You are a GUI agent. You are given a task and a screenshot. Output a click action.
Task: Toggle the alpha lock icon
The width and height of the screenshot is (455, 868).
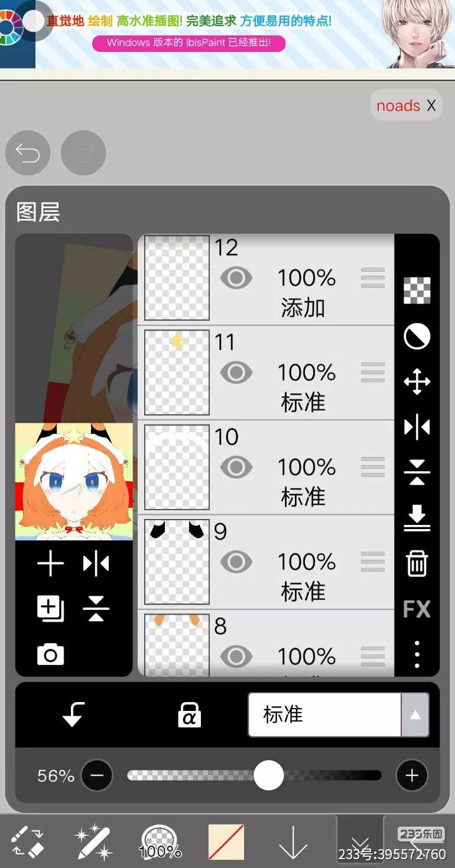pos(189,715)
